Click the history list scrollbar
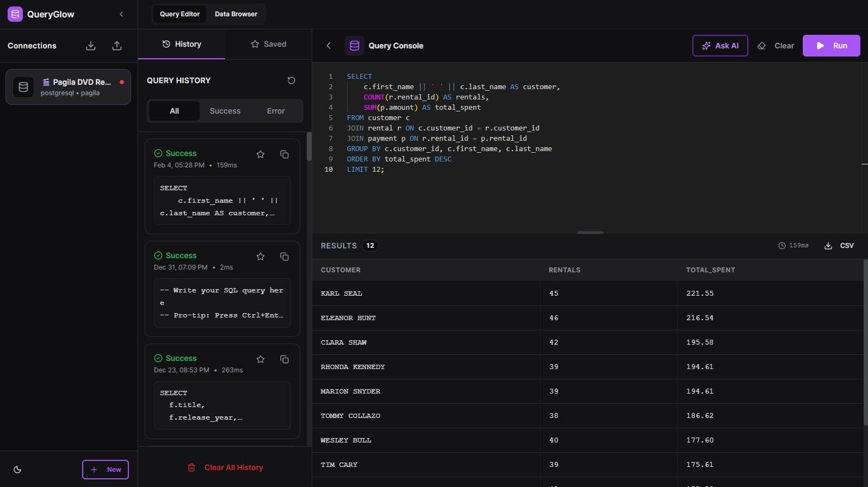 (x=309, y=147)
